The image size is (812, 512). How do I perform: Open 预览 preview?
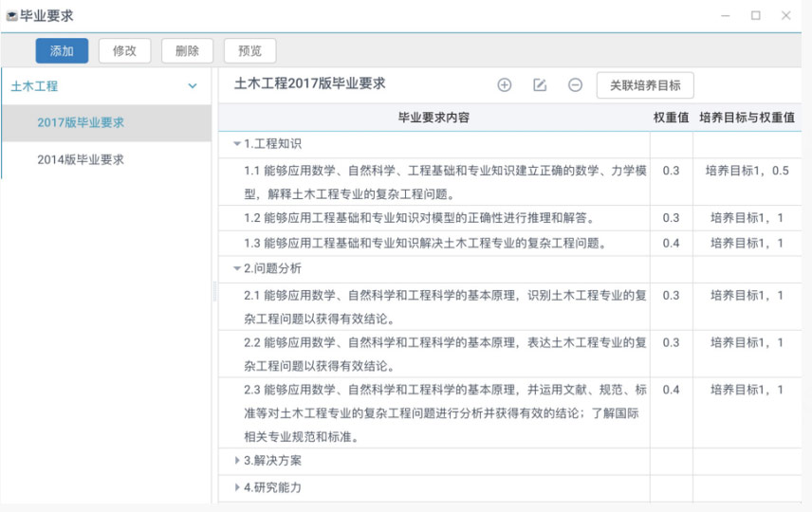coord(249,51)
